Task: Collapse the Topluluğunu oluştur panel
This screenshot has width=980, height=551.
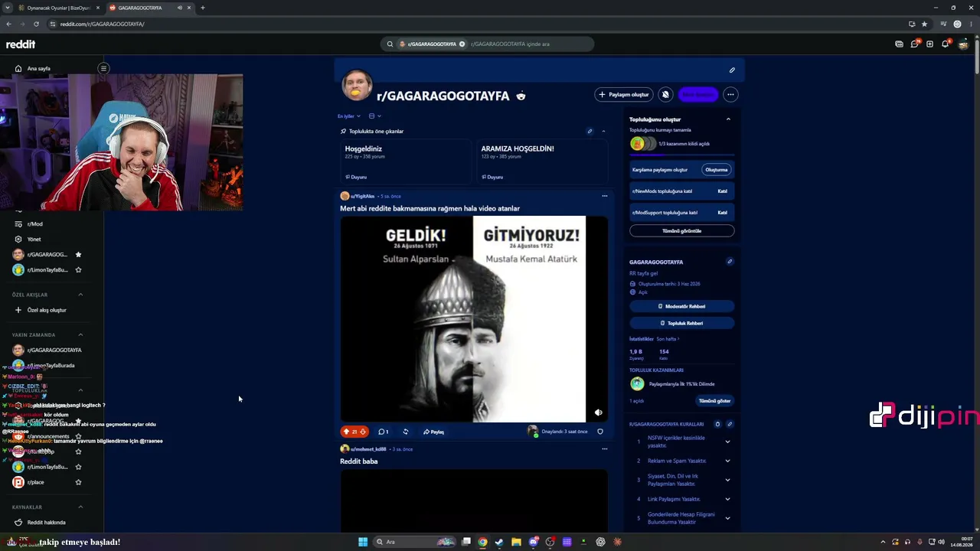Action: (728, 119)
